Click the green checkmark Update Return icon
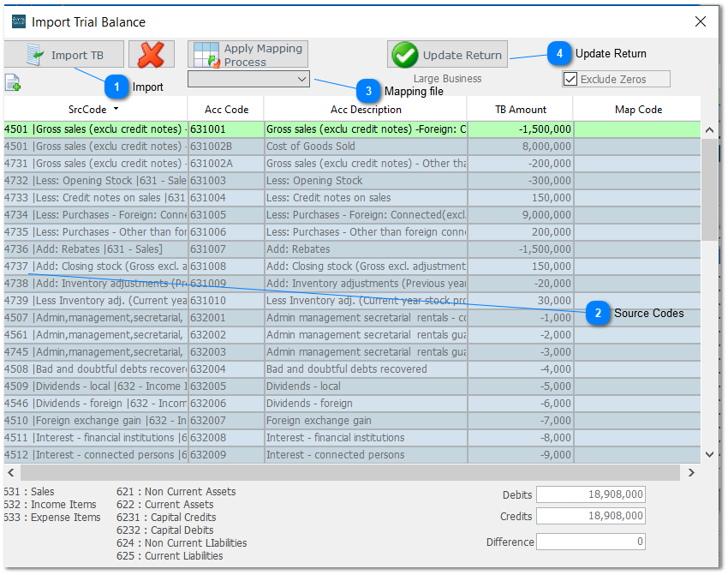Viewport: 728px width, 575px height. click(403, 54)
